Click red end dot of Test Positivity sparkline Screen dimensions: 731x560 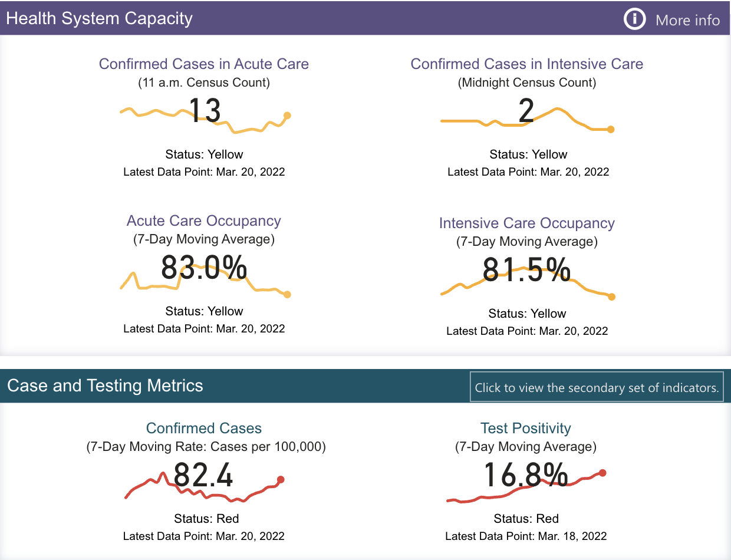point(602,472)
